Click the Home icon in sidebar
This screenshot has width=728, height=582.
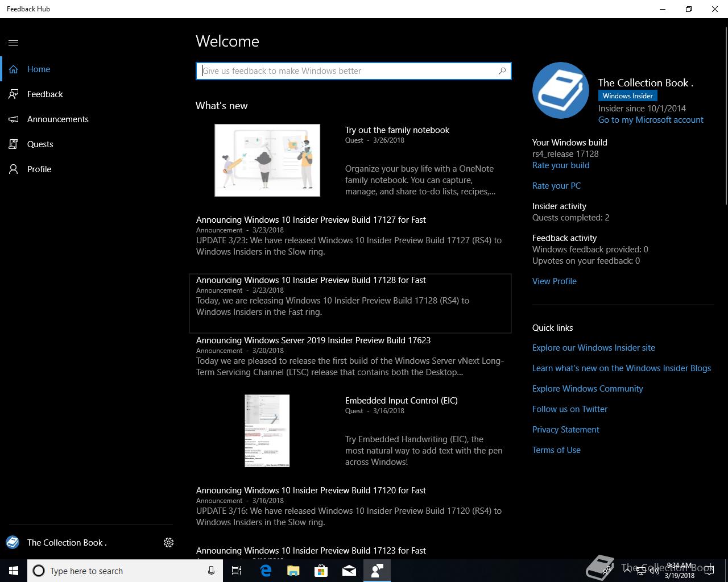coord(14,69)
